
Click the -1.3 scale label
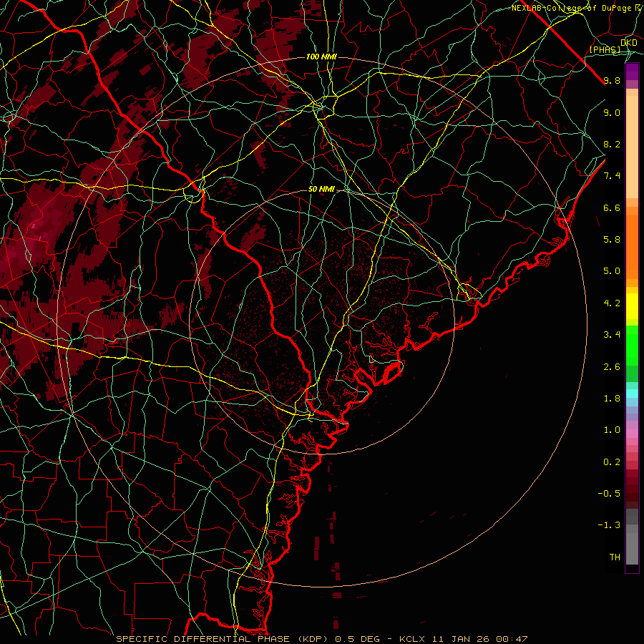pyautogui.click(x=609, y=525)
